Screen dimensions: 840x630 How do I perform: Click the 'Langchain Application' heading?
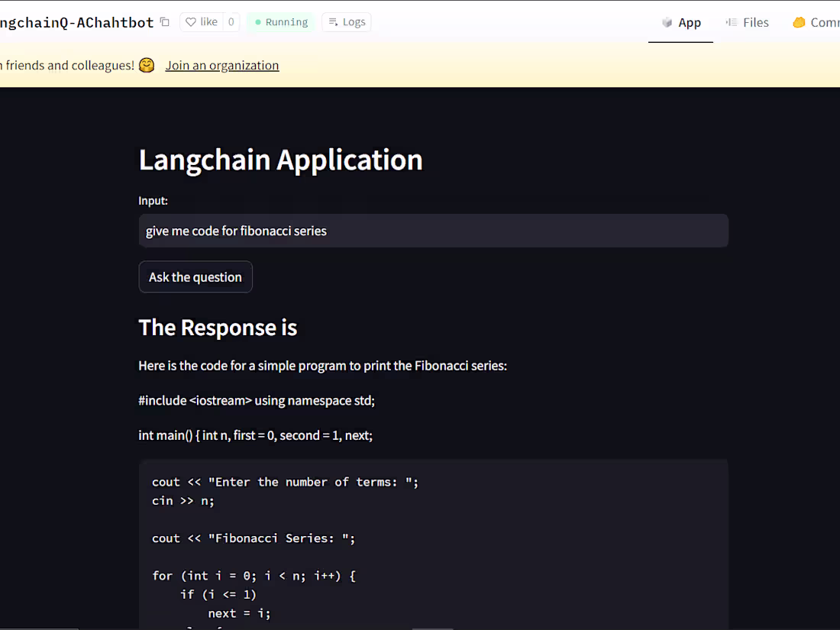coord(280,160)
